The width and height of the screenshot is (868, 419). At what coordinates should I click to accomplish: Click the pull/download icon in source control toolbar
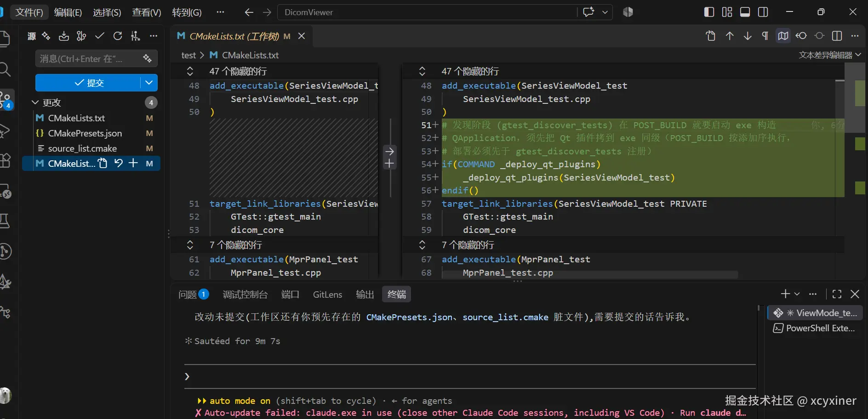coord(64,36)
